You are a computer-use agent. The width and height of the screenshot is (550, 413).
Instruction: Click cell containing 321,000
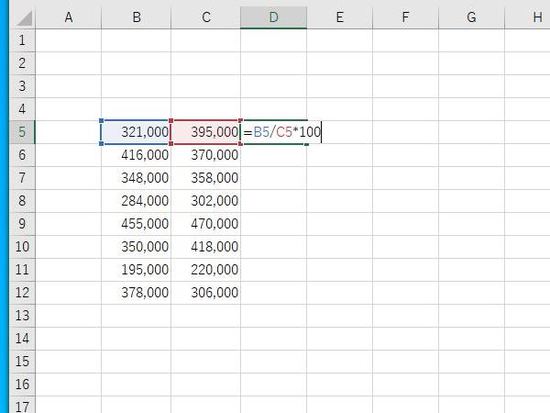136,132
